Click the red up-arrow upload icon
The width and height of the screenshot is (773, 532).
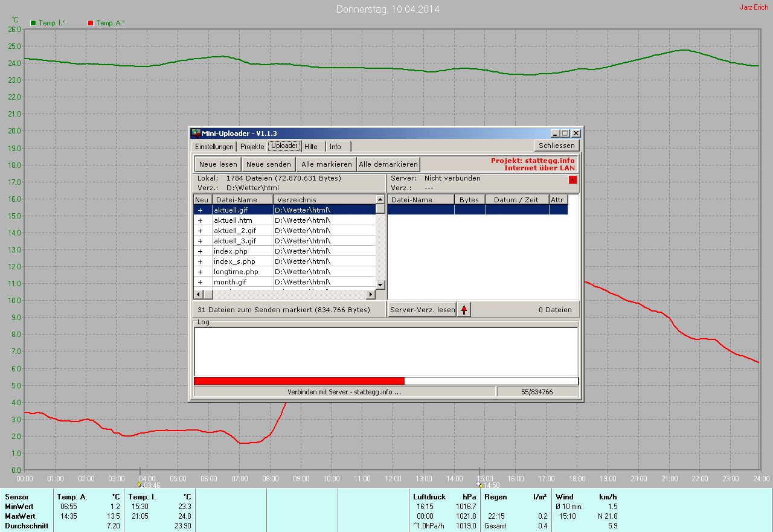click(x=464, y=310)
